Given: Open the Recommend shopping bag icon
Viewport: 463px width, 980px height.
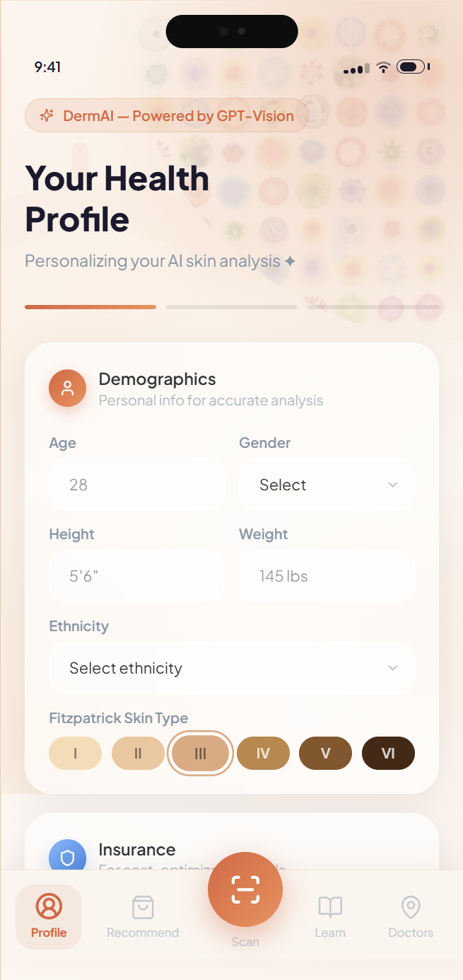Looking at the screenshot, I should point(143,907).
